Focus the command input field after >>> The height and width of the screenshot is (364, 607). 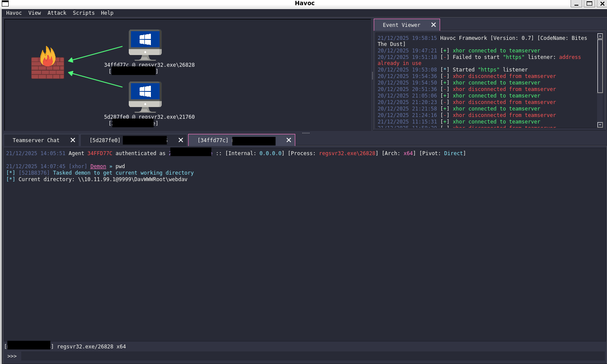point(312,356)
